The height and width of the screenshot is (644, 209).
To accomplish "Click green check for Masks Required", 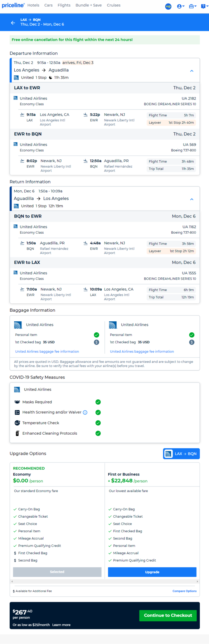I will click(98, 402).
